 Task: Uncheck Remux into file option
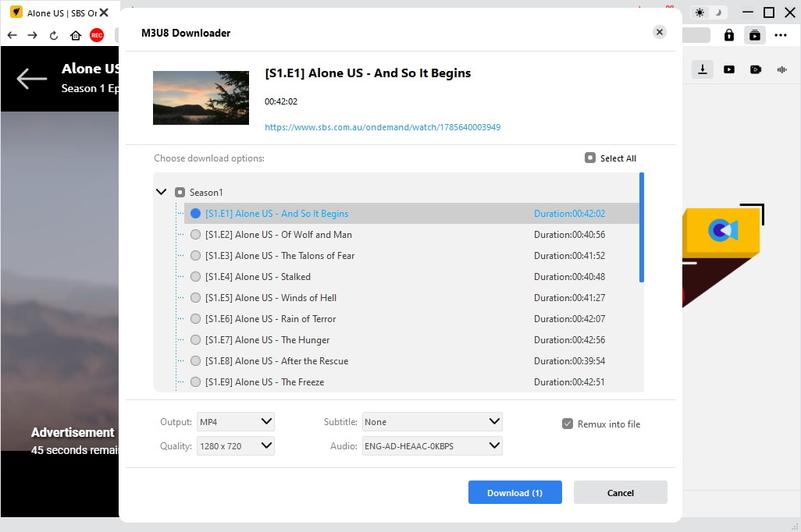coord(568,424)
